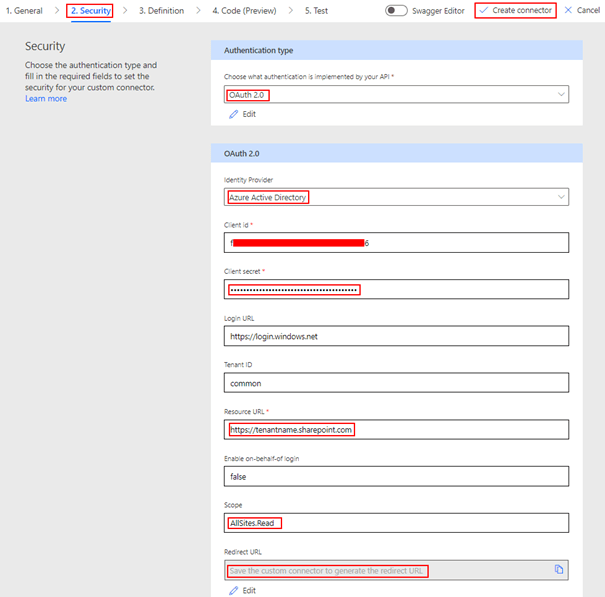Go to the 1. General step

click(x=22, y=10)
